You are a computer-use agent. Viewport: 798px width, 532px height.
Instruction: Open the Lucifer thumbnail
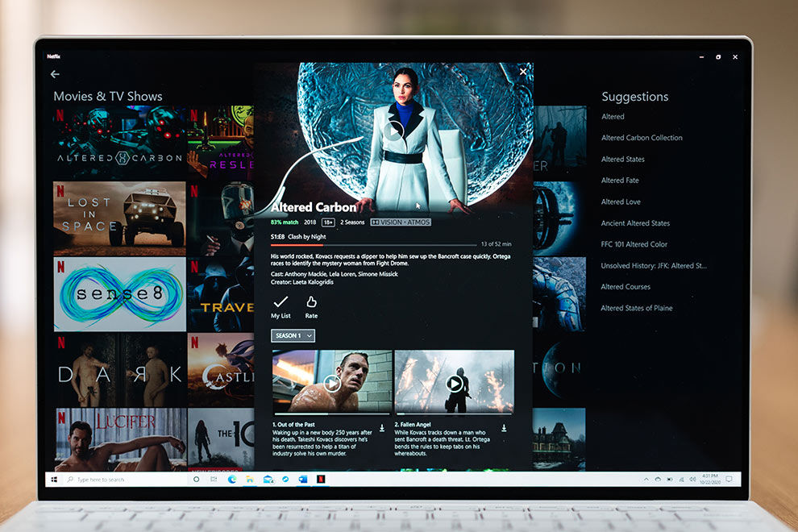[x=119, y=439]
